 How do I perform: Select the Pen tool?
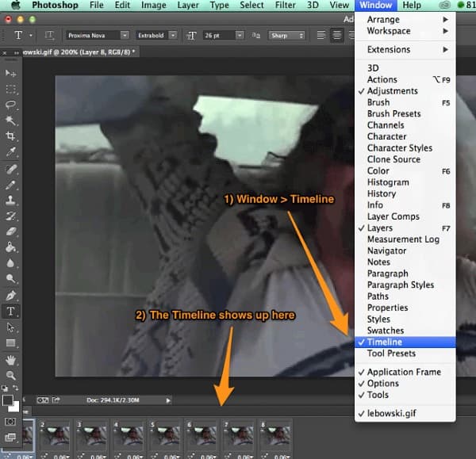[x=10, y=295]
